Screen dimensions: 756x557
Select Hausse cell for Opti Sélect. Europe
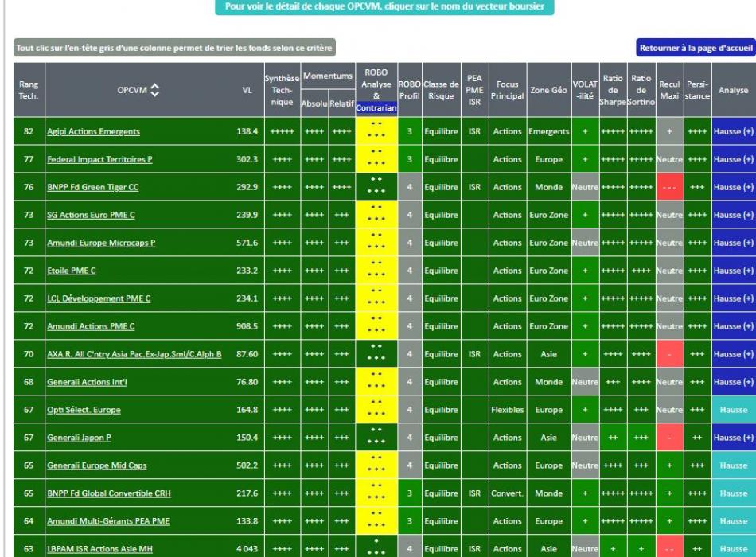click(x=734, y=410)
